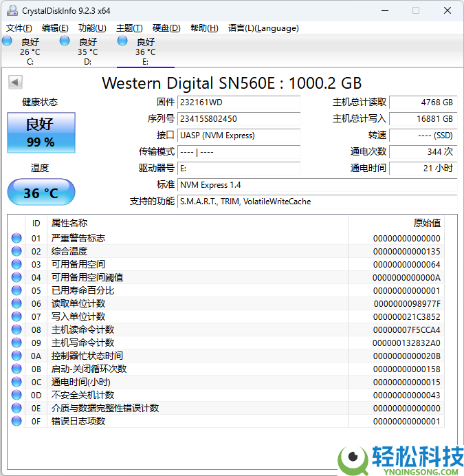Close the CrystalDiskInfo window
The image size is (464, 476).
point(448,10)
